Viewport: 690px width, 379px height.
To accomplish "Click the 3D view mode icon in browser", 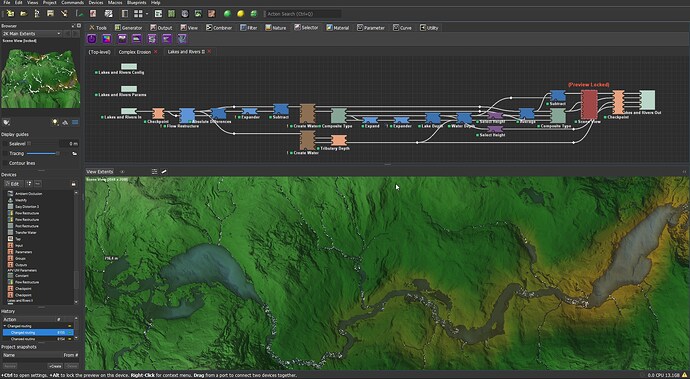I will tap(66, 122).
